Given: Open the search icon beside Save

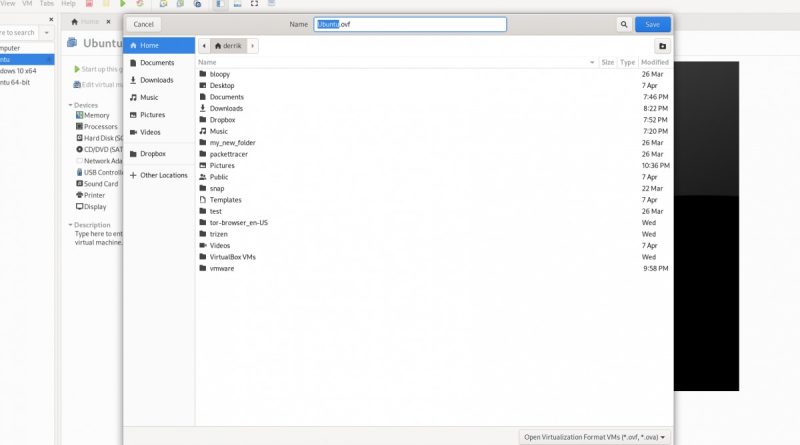Looking at the screenshot, I should 623,24.
